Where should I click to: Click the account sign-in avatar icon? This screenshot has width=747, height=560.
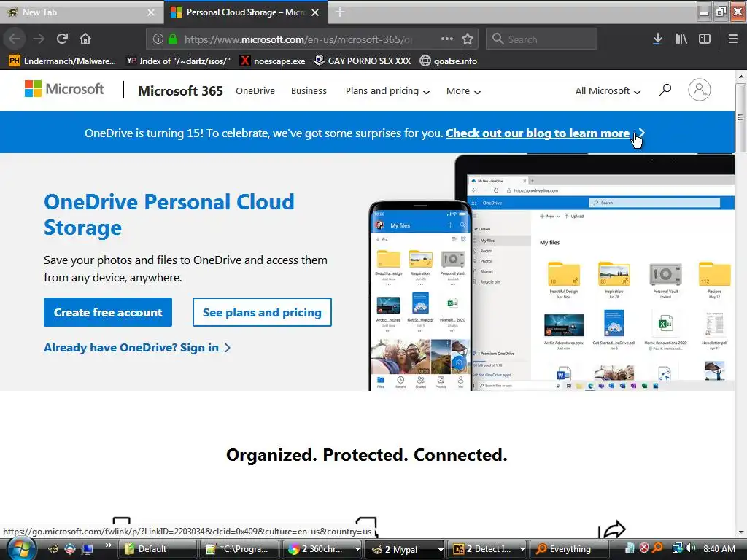click(x=700, y=90)
